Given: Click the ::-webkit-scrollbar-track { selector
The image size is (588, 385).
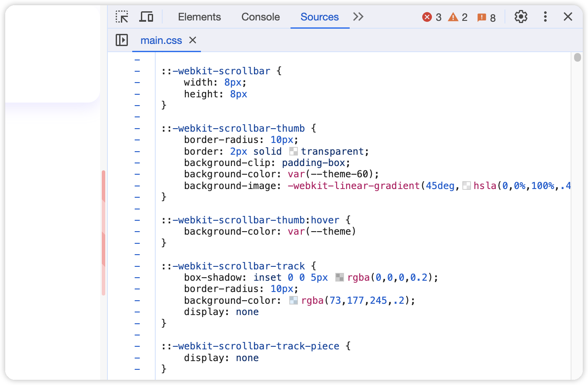Looking at the screenshot, I should tap(239, 266).
